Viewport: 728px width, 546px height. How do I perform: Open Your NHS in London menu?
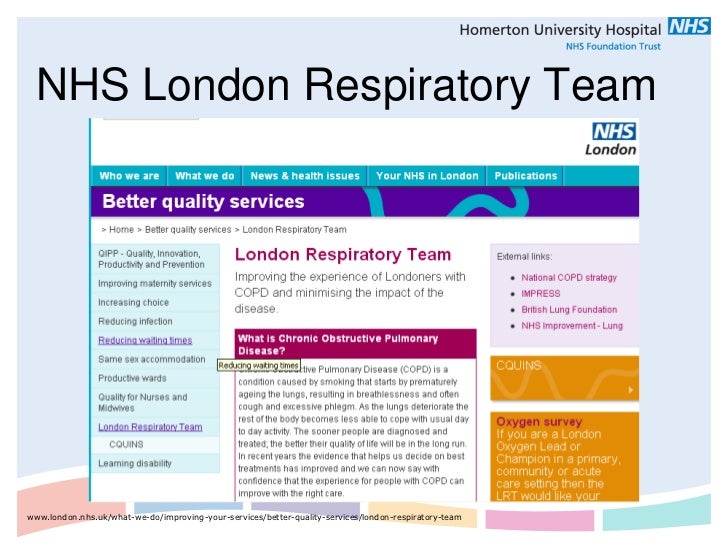(x=427, y=176)
